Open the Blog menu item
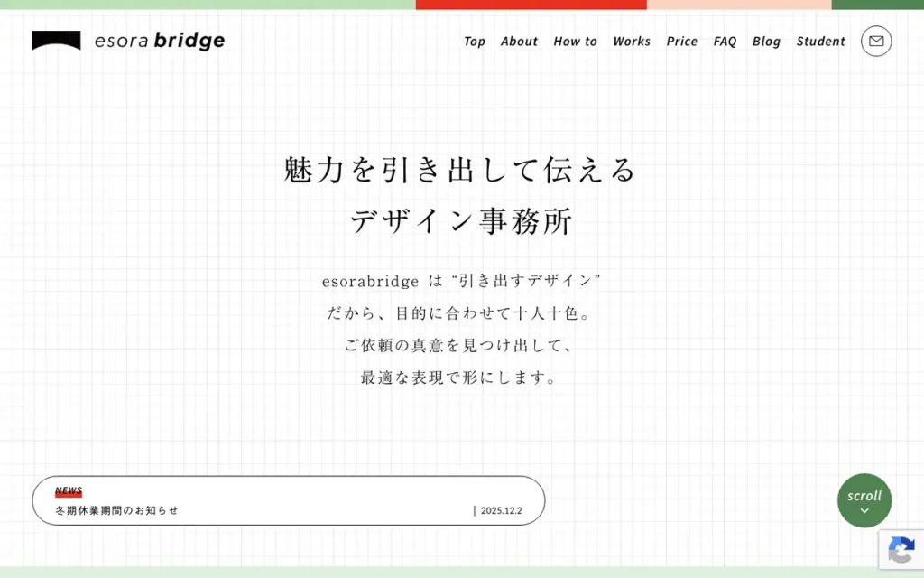Viewport: 924px width, 578px height. click(766, 42)
